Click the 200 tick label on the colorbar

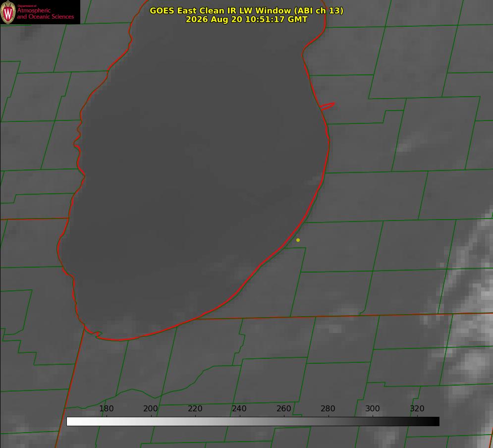pos(151,408)
